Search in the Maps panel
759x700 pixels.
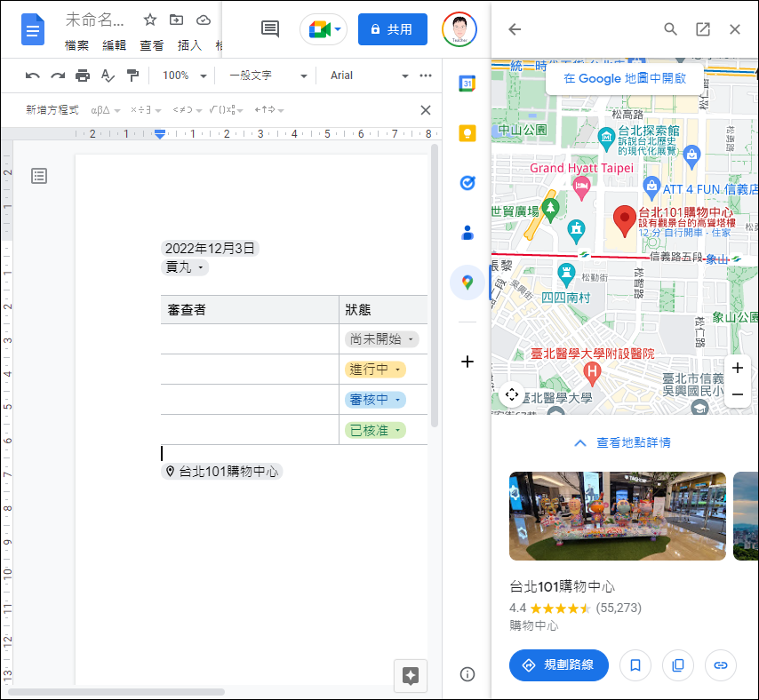(670, 29)
